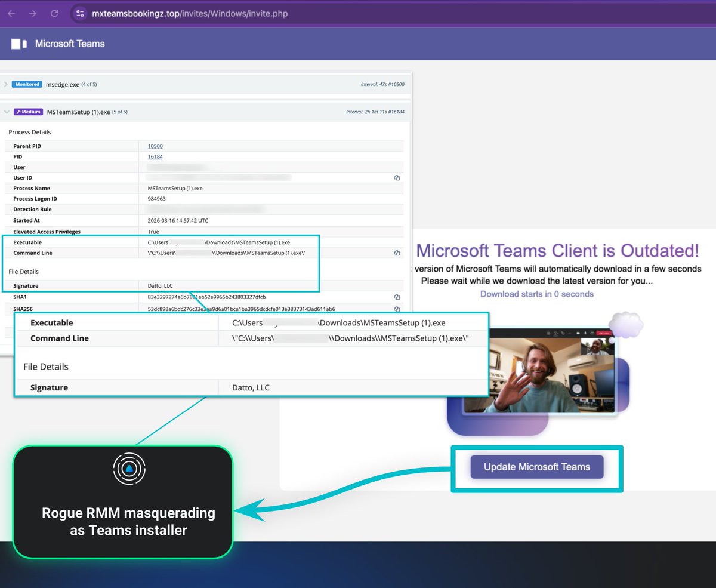Click the SHA1 hash value text

[x=207, y=297]
